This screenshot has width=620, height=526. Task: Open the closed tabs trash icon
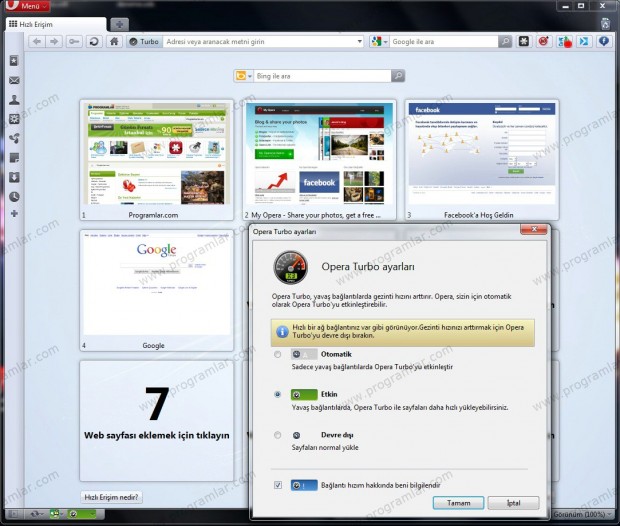(605, 24)
